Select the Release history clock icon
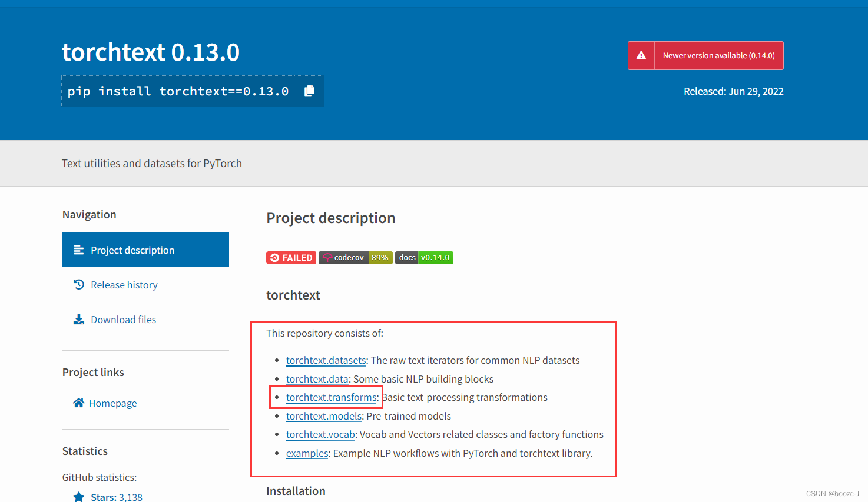The image size is (868, 502). tap(78, 284)
